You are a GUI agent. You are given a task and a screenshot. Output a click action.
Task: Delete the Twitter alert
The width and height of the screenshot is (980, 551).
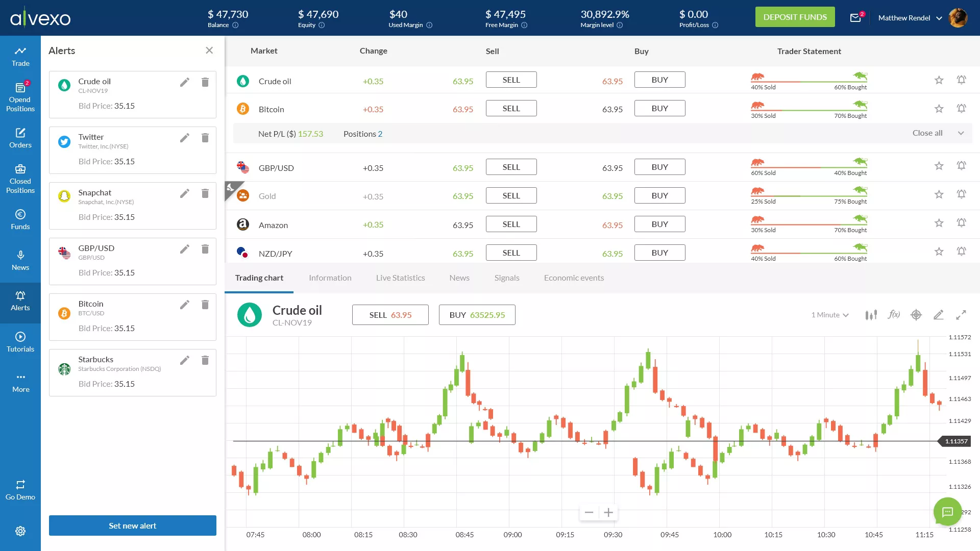coord(205,138)
